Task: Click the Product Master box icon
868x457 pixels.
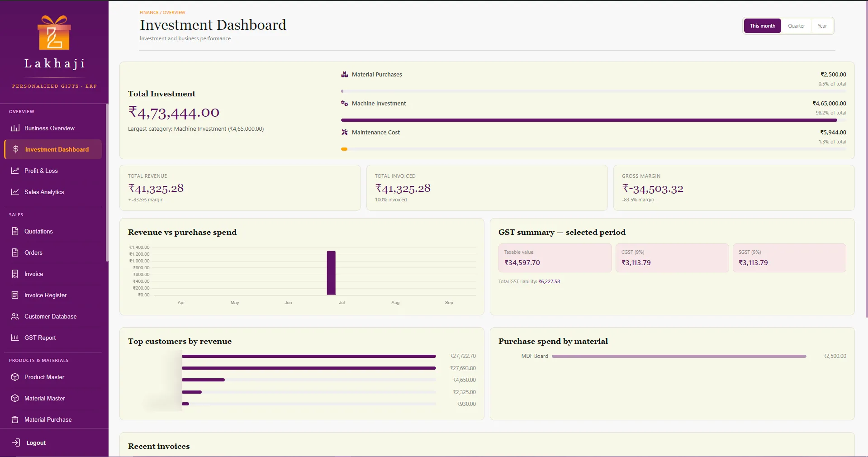Action: pos(15,377)
